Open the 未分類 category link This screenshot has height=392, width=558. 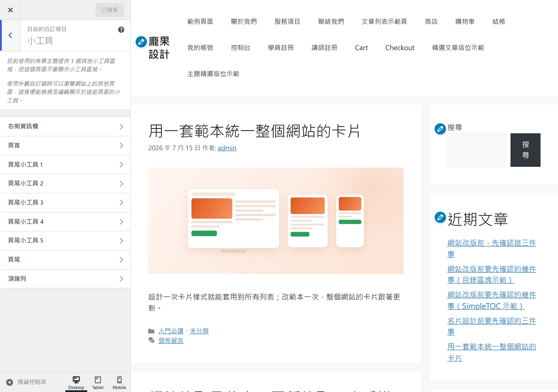pyautogui.click(x=199, y=331)
